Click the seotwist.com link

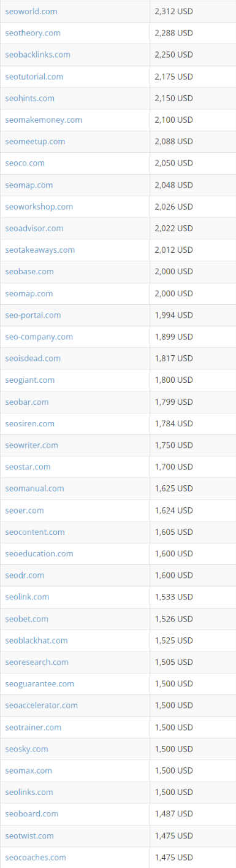click(29, 835)
